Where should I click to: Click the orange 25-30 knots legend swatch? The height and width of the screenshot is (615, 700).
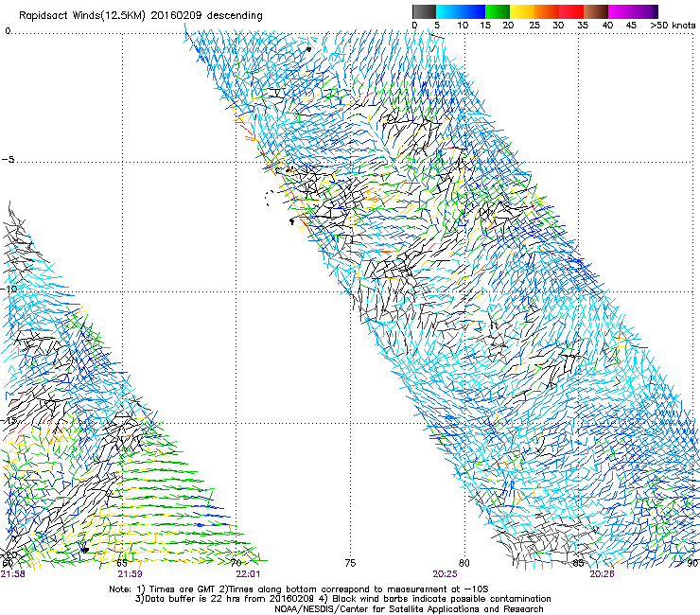(547, 11)
